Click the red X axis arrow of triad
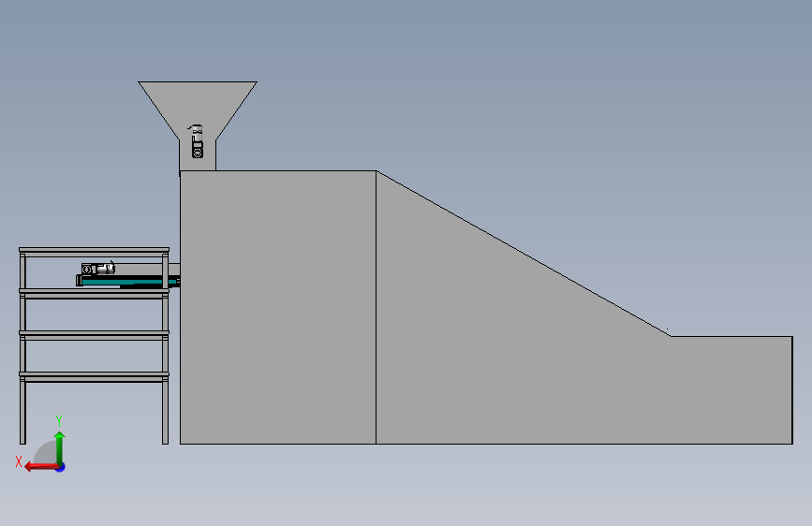The height and width of the screenshot is (526, 812). coord(41,467)
